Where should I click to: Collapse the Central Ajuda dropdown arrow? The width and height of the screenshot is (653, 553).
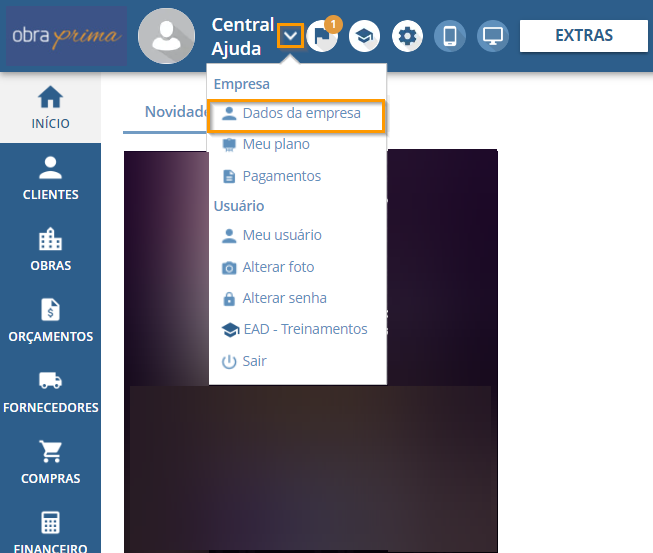[290, 36]
